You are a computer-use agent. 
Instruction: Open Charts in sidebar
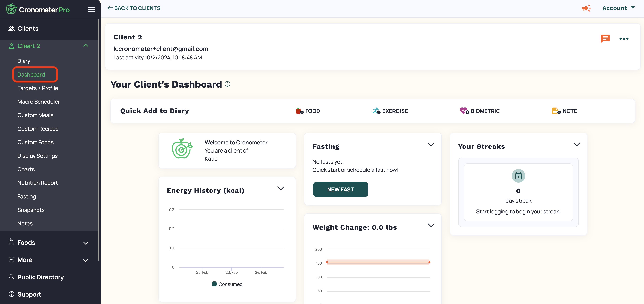point(26,169)
